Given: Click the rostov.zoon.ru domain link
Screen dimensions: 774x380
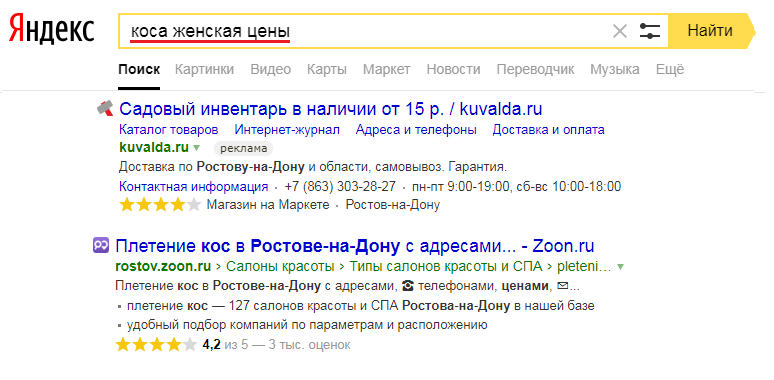Looking at the screenshot, I should point(163,267).
